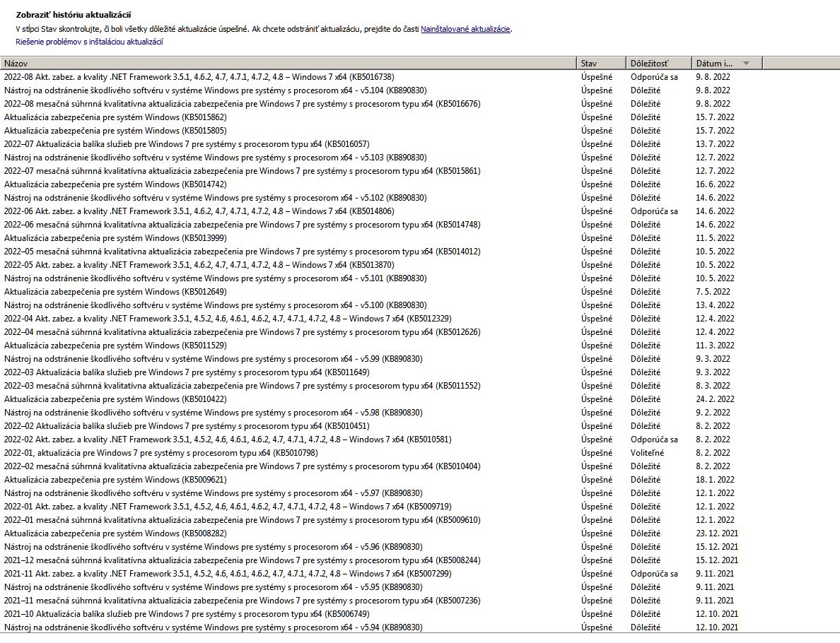The width and height of the screenshot is (840, 643).
Task: Click the Voliteľné importance cell
Action: tap(647, 453)
